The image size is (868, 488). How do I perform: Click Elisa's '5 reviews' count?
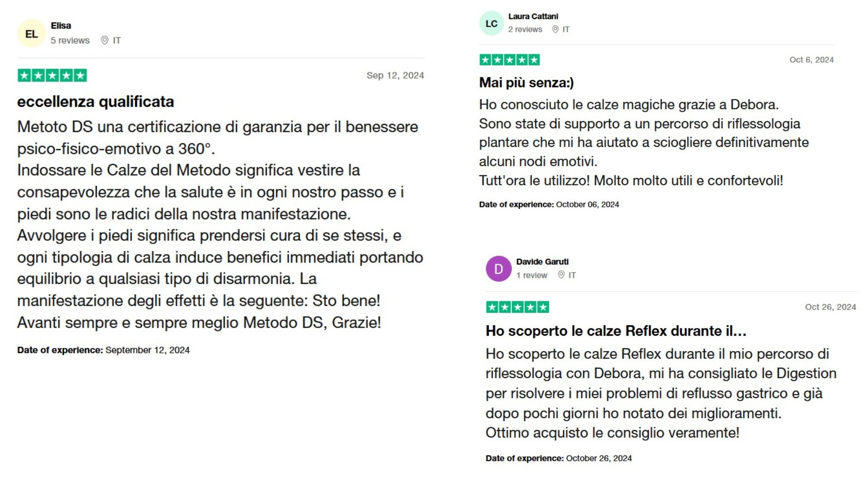[x=70, y=40]
